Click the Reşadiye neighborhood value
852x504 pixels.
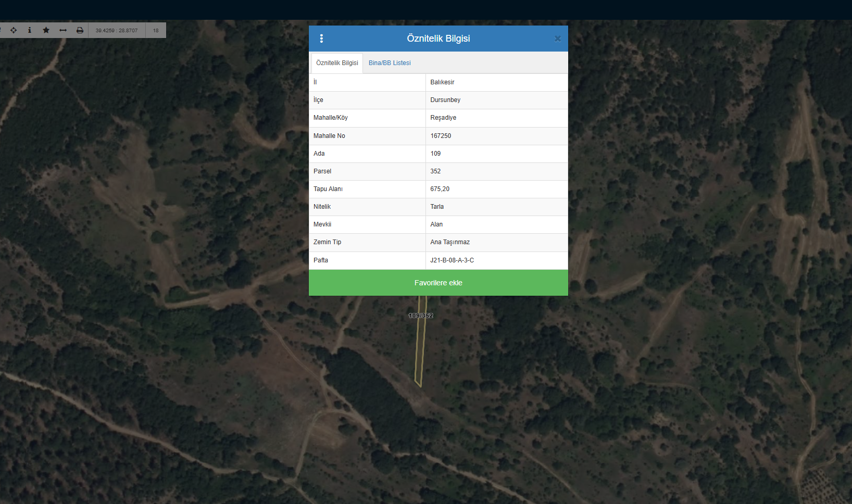[x=443, y=118]
